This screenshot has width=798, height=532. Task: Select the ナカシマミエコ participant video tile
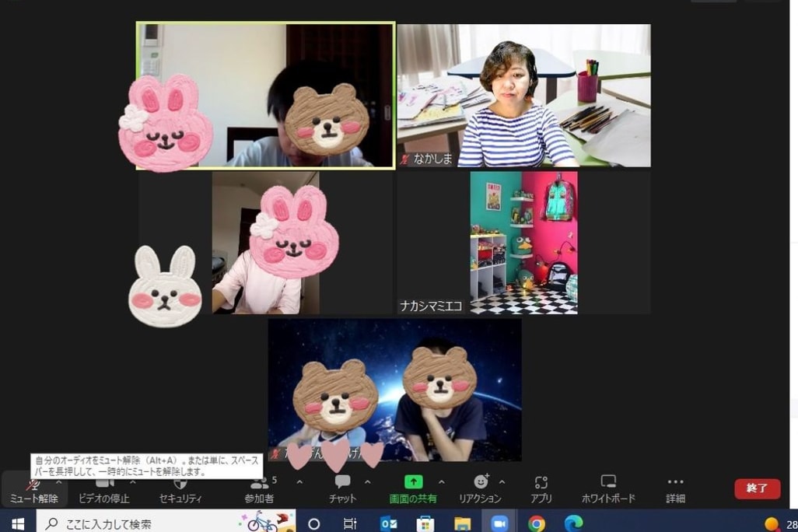coord(523,243)
